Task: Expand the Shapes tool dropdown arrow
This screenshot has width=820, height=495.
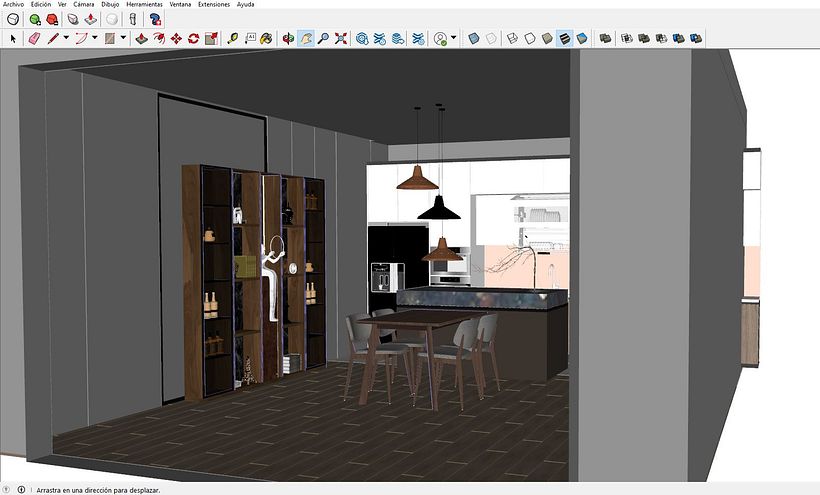Action: click(x=123, y=38)
